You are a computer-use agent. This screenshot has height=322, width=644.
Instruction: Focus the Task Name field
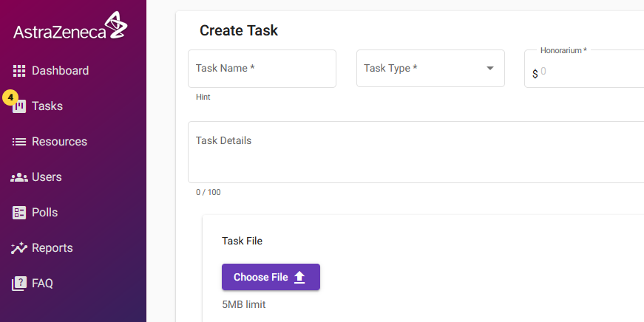pyautogui.click(x=262, y=69)
